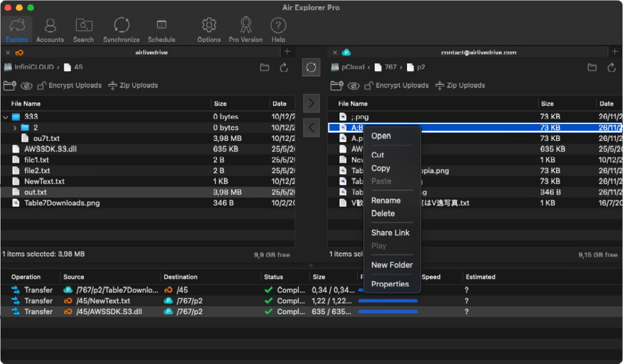Enable Encrypt Uploads on the InfiniCLOUD panel
This screenshot has height=364, width=623.
69,85
